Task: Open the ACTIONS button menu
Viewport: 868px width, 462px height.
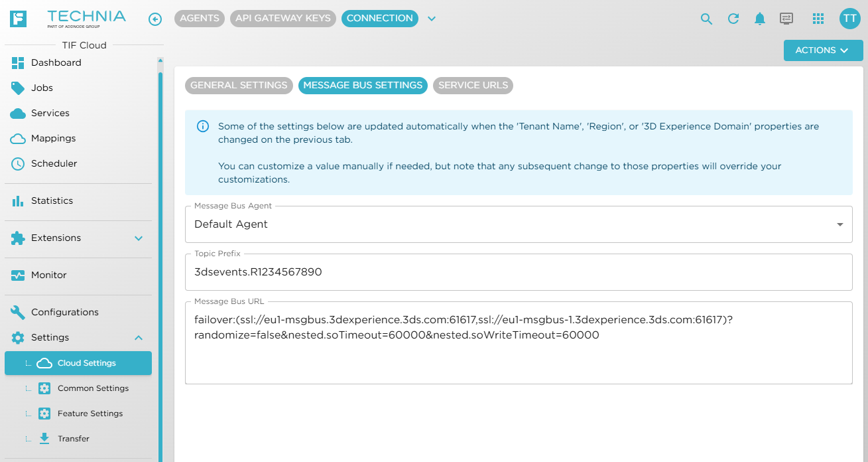Action: pyautogui.click(x=823, y=50)
